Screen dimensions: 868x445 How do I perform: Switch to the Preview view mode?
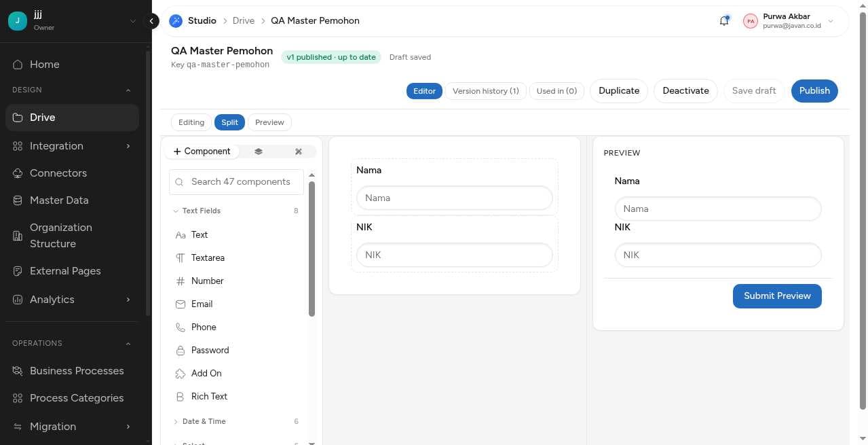tap(269, 122)
